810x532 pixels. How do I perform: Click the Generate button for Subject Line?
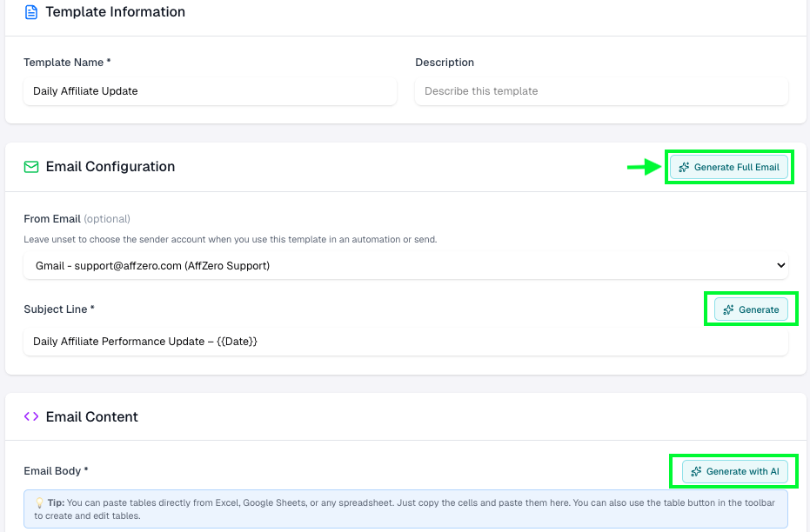(x=751, y=309)
